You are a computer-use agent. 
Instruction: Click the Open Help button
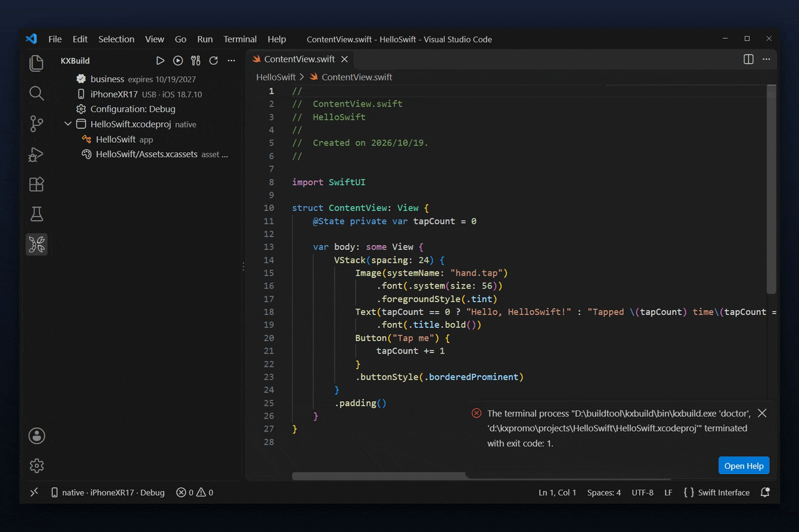[743, 466]
